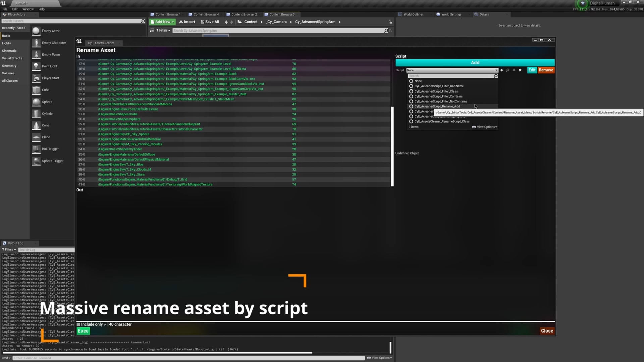Select the Empty Character actor icon
Screen dimensions: 644x362
(x=36, y=43)
